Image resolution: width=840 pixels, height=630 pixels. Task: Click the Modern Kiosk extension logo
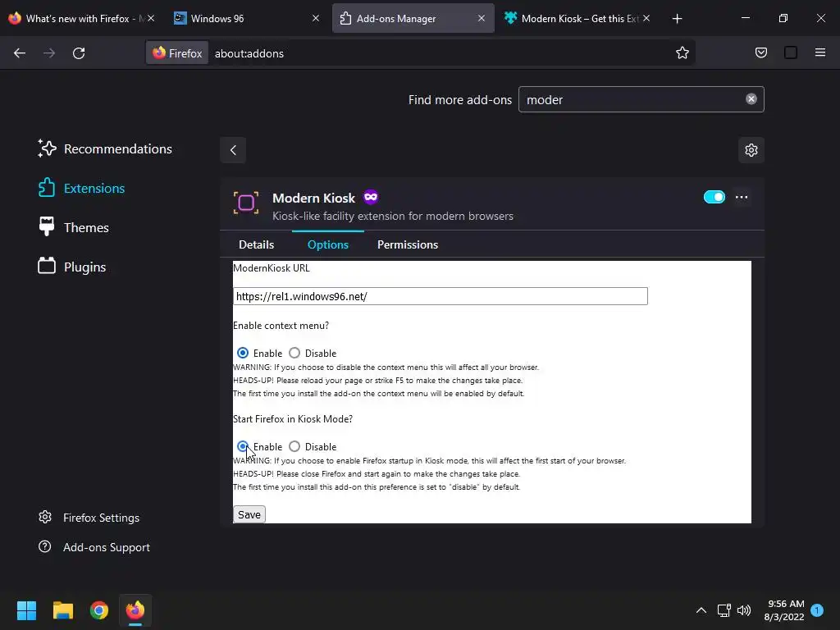pyautogui.click(x=246, y=203)
